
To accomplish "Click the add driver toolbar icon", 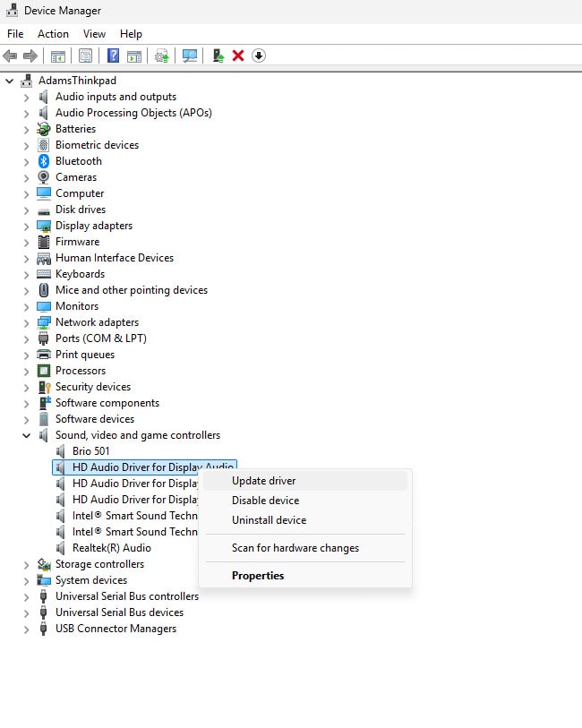I will (x=218, y=56).
